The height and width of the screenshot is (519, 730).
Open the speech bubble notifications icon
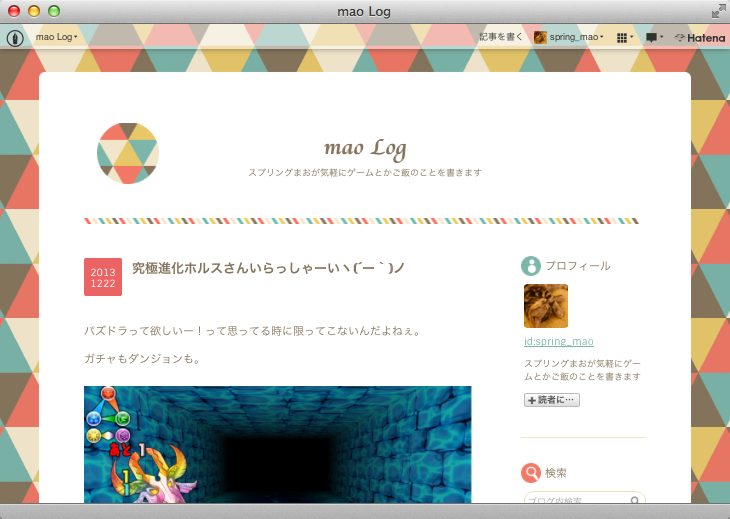tap(654, 38)
